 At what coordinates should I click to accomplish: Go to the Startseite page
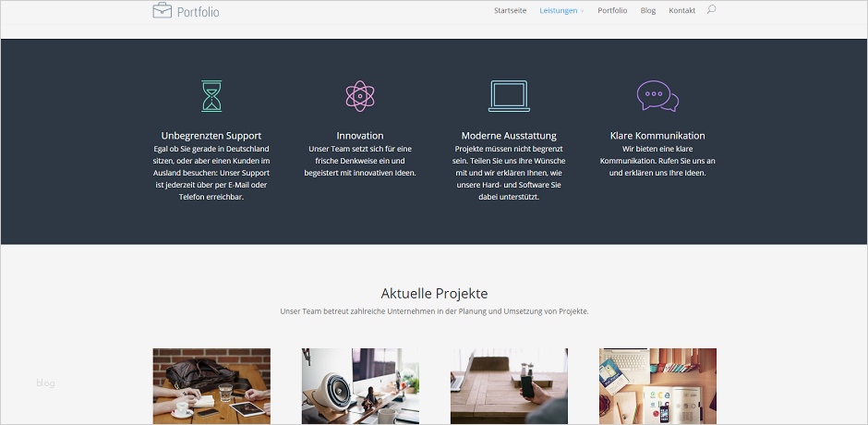click(511, 10)
